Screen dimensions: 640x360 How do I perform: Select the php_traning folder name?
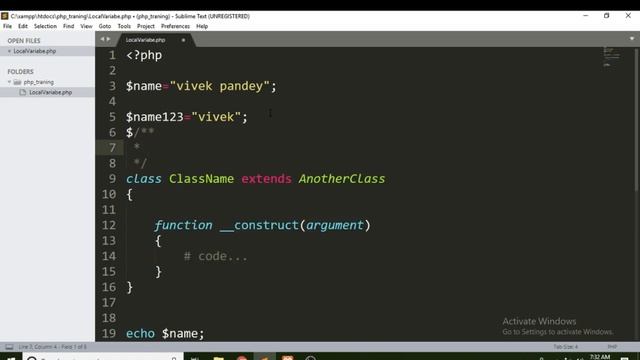click(x=39, y=82)
